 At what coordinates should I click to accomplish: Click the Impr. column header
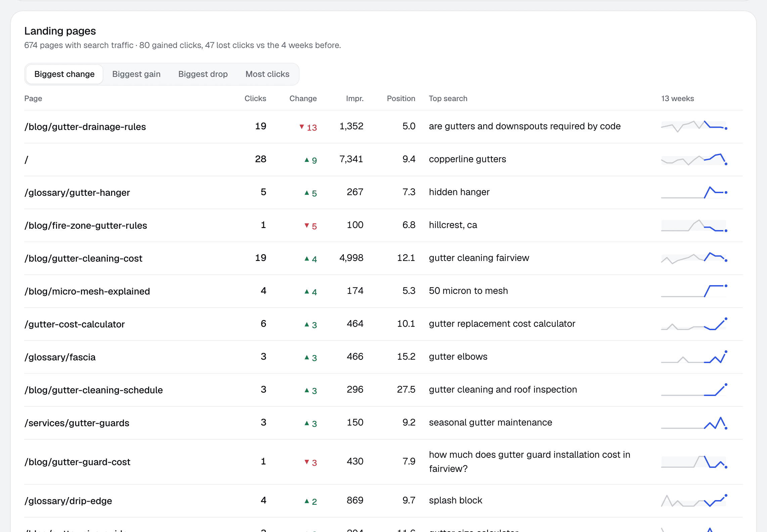[355, 98]
